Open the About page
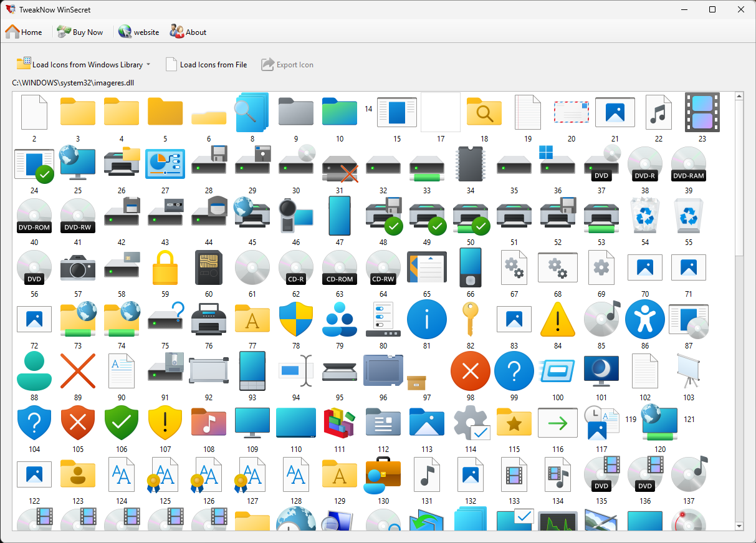Screen dimensions: 756x543 (x=188, y=32)
